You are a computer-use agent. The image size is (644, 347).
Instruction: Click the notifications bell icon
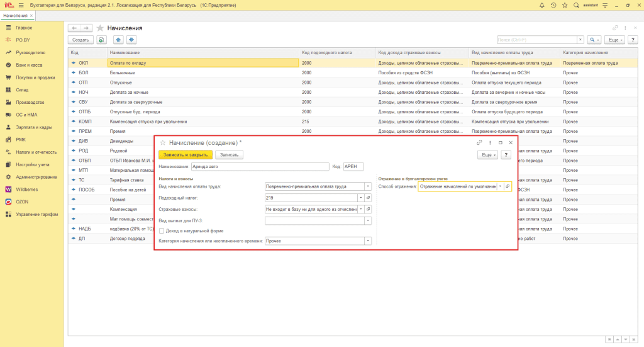pyautogui.click(x=541, y=5)
